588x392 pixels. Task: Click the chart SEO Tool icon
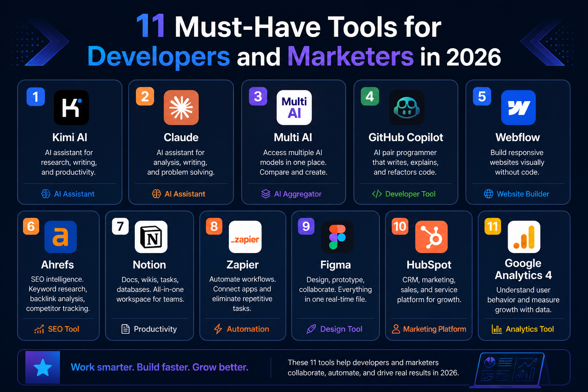point(39,329)
